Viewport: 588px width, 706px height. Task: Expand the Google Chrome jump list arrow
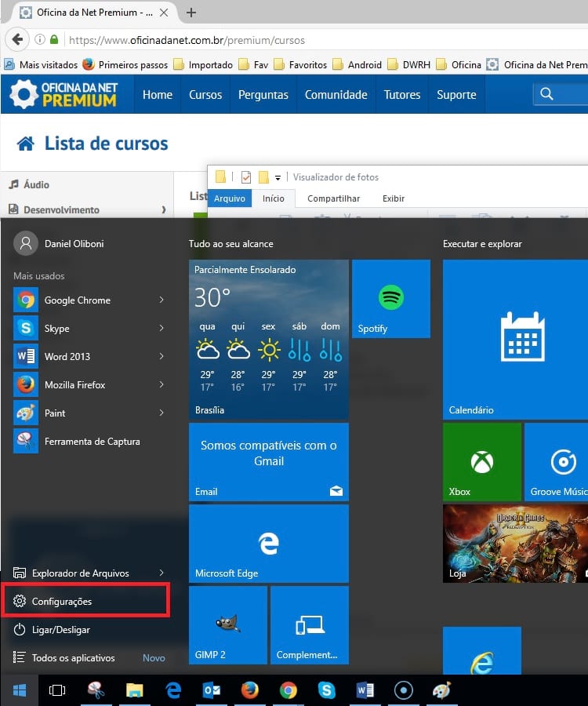162,300
